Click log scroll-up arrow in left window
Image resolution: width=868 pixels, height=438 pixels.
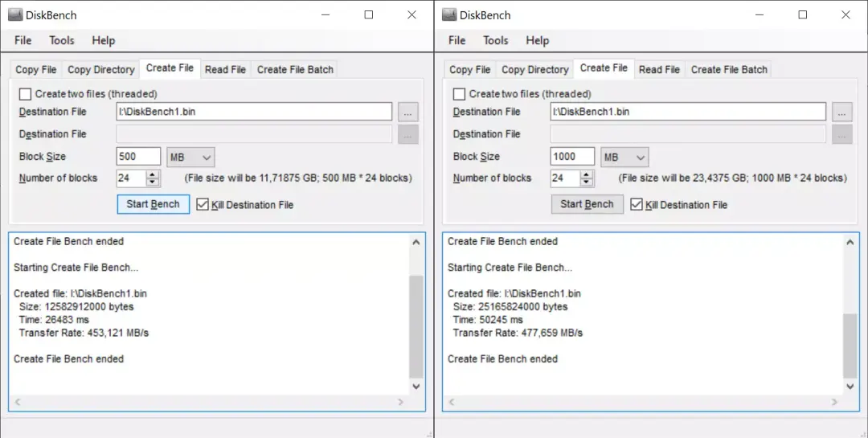point(416,242)
